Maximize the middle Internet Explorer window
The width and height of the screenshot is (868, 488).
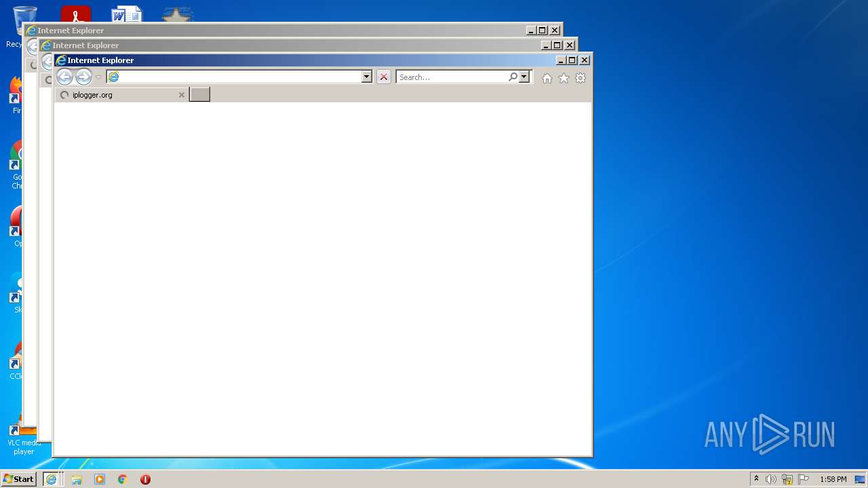(x=557, y=45)
